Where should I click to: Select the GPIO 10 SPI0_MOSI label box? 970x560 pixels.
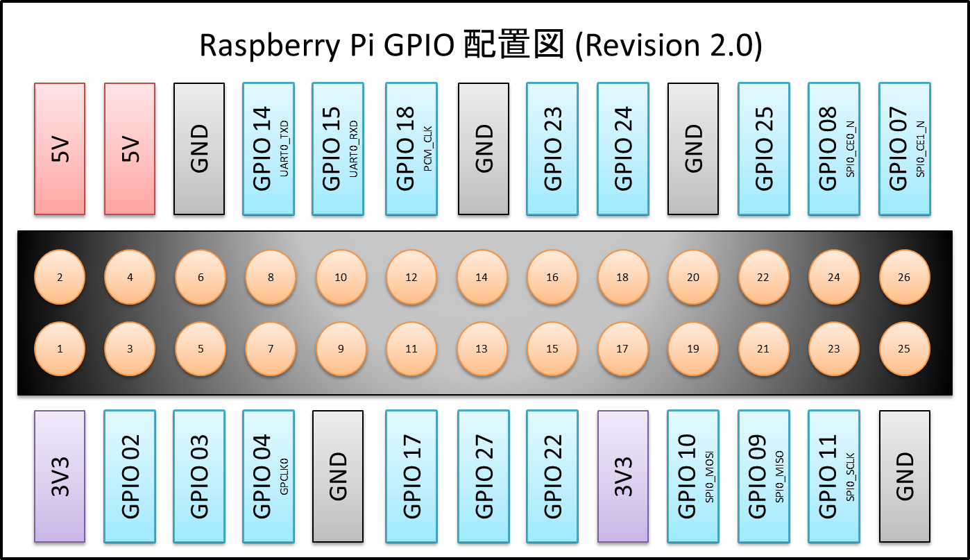(693, 476)
